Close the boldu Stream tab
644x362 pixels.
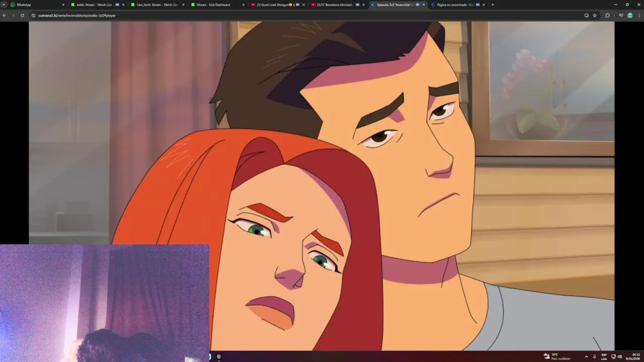click(123, 5)
